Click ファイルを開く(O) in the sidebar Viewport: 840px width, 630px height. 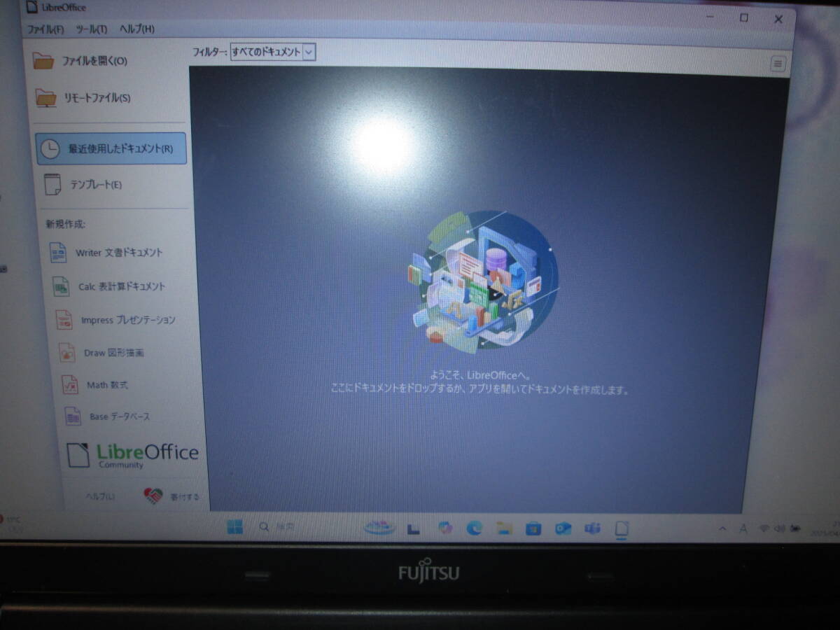pos(81,61)
